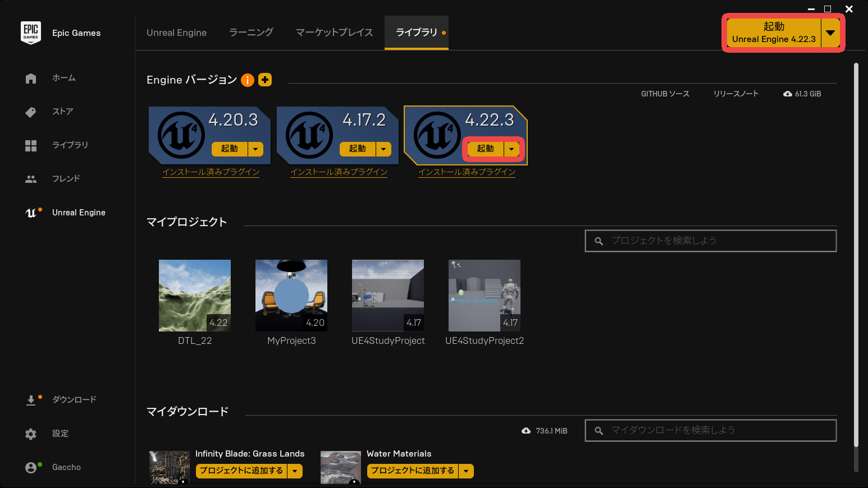This screenshot has height=488, width=868.
Task: Switch to the マーケットプレイス tab
Action: [x=334, y=33]
